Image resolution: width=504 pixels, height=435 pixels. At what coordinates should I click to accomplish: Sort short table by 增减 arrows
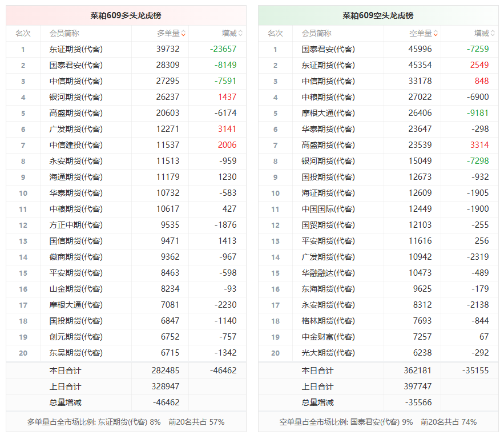point(493,33)
